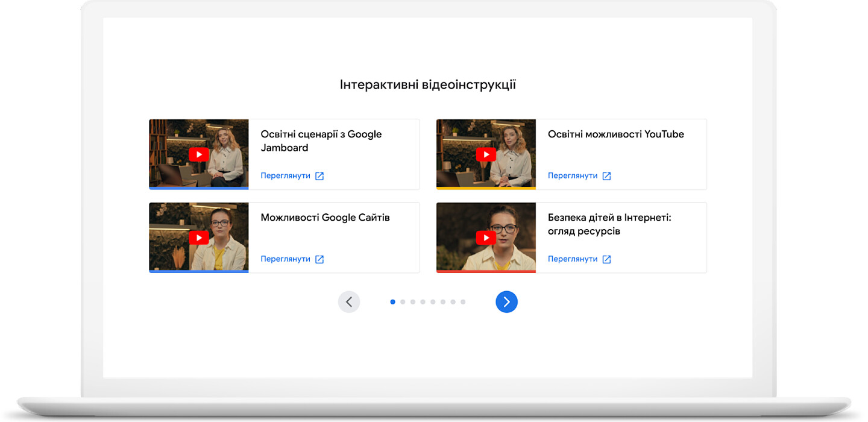
Task: Click title Освітні можливості YouTube
Action: pyautogui.click(x=616, y=134)
